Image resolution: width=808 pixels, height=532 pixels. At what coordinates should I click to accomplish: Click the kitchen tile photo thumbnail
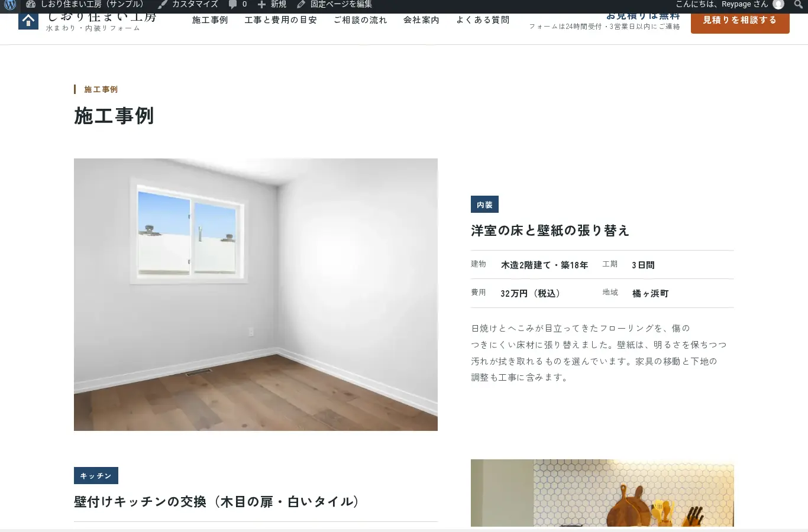[602, 493]
